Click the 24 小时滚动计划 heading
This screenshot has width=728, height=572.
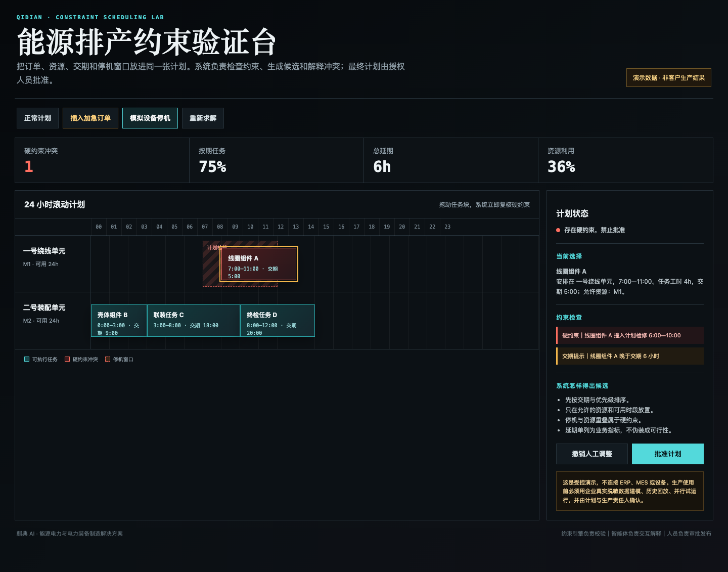pyautogui.click(x=55, y=204)
